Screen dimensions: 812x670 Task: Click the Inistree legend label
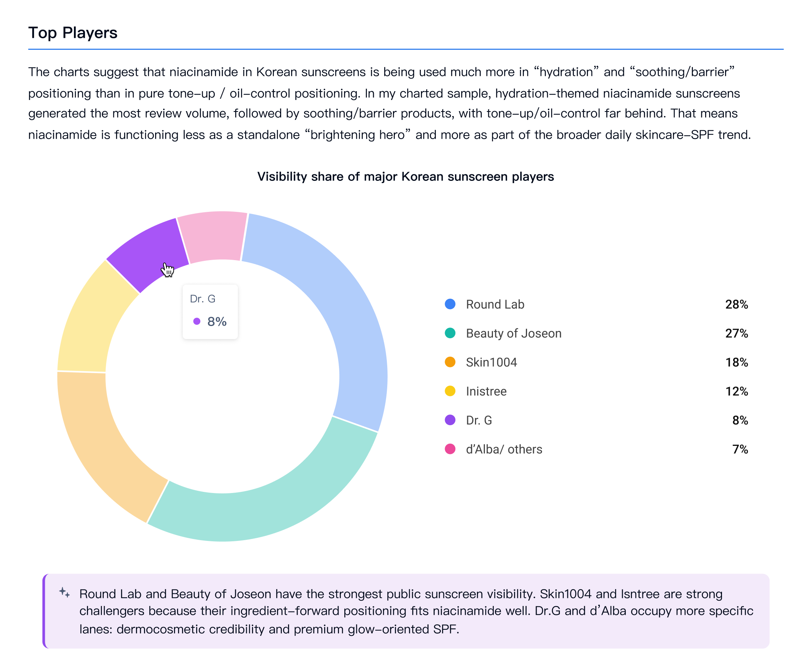486,392
